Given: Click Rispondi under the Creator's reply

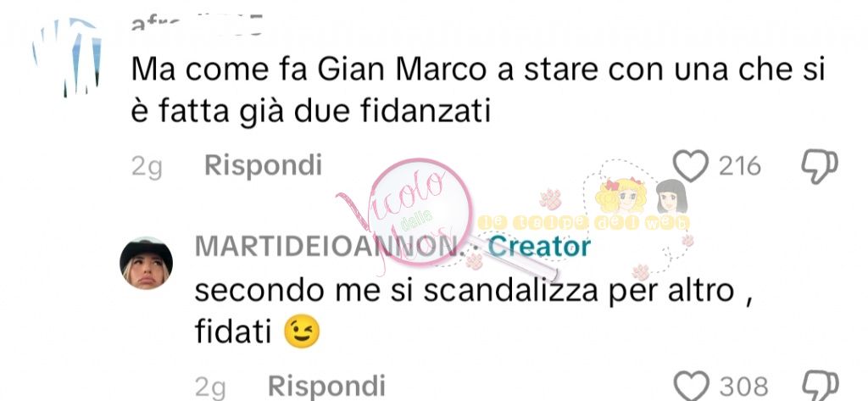Looking at the screenshot, I should 326,386.
